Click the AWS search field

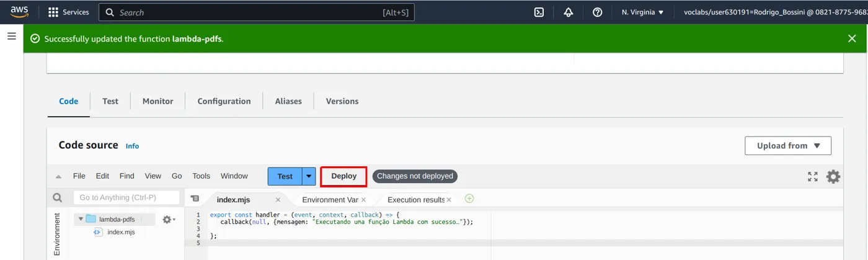[x=257, y=12]
